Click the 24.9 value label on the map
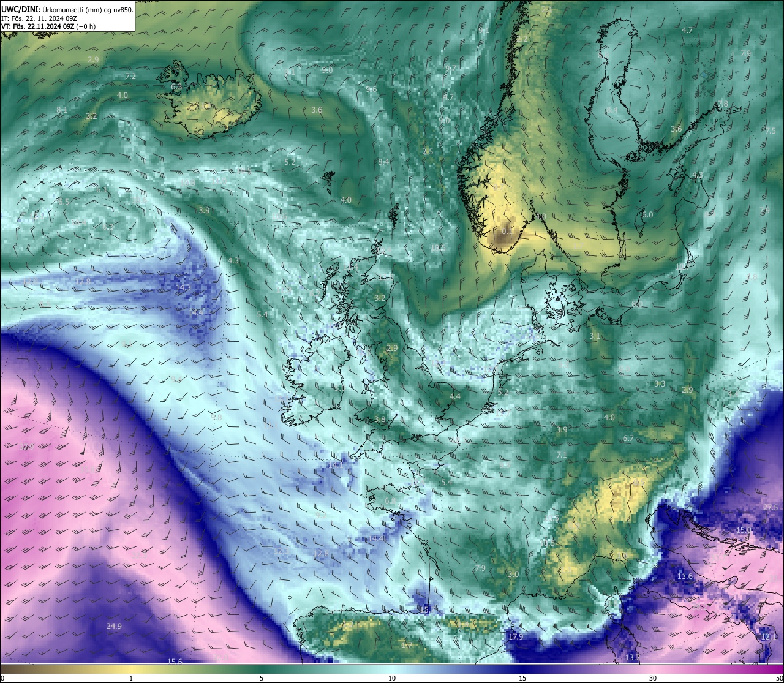Viewport: 784px width, 683px height. click(114, 626)
